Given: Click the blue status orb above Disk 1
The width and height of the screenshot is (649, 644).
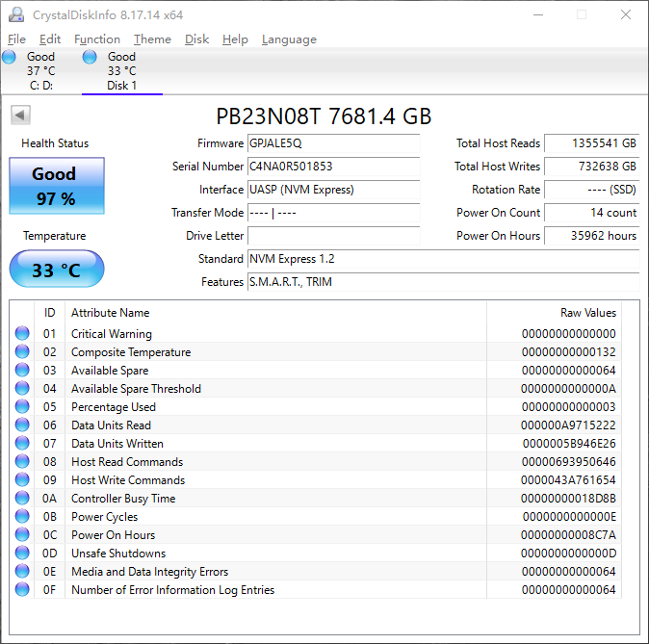Looking at the screenshot, I should coord(90,57).
